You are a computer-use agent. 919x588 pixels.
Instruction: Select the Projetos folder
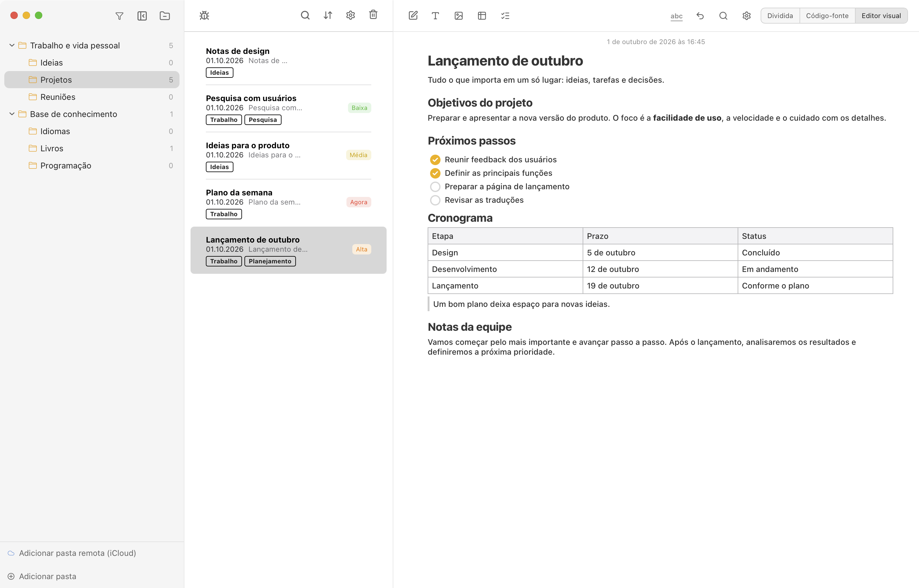(x=92, y=80)
